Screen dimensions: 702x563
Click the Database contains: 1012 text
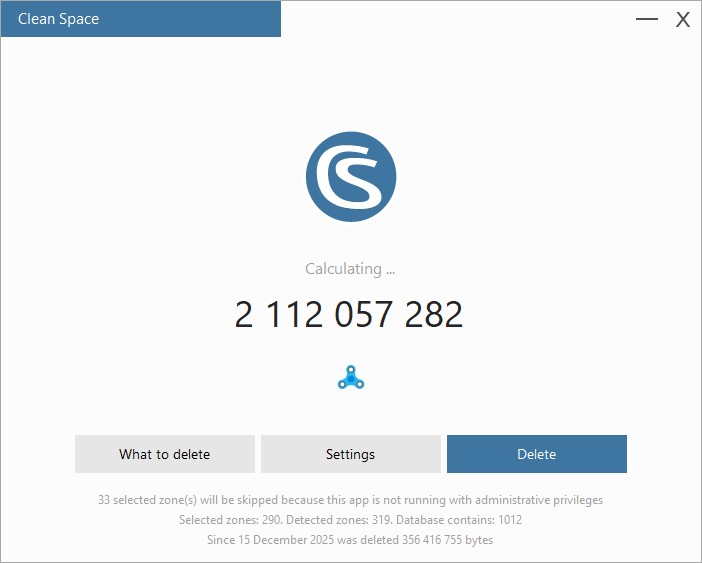(459, 520)
